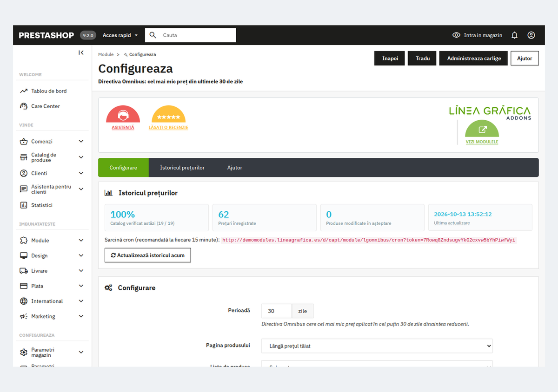The width and height of the screenshot is (558, 392).
Task: Switch to Istoricul prețurilor tab
Action: pyautogui.click(x=182, y=168)
